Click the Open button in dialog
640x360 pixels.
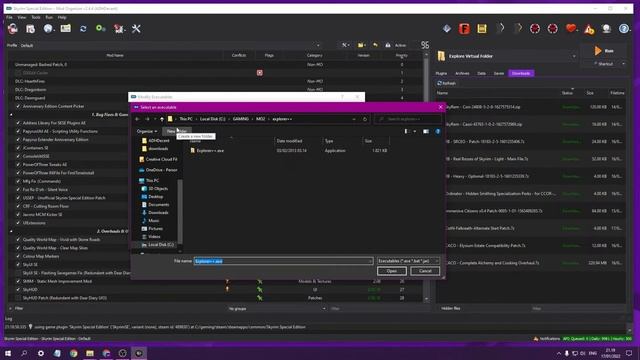pyautogui.click(x=391, y=271)
